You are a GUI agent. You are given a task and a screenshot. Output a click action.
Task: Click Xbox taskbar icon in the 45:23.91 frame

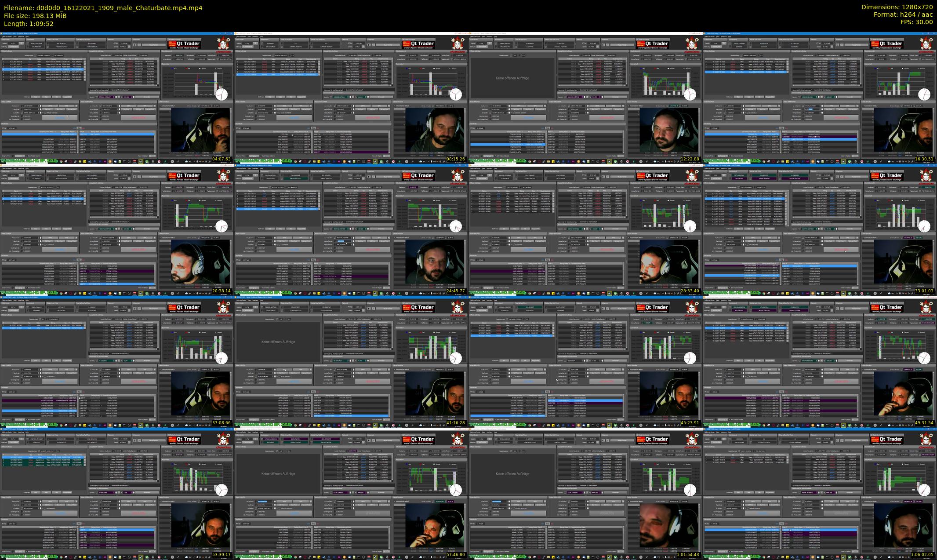tap(616, 425)
